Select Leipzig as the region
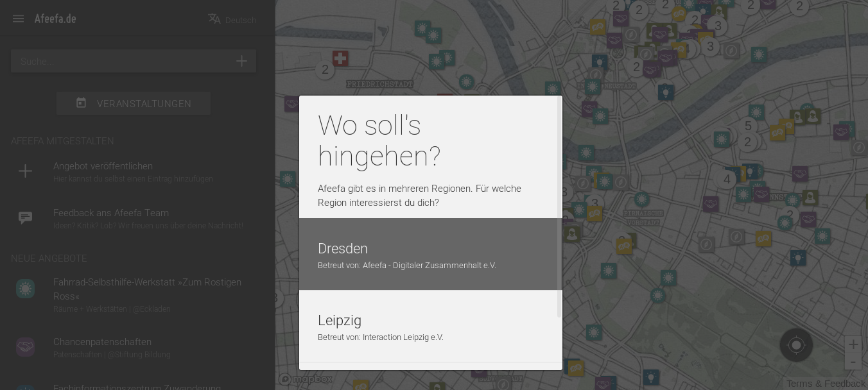Screen dimensions: 868x390 click(429, 326)
